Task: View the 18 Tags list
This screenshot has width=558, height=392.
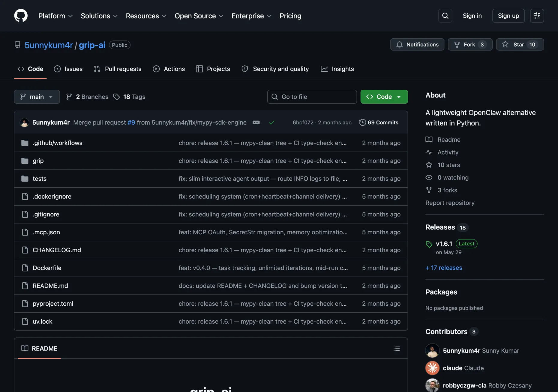Action: click(129, 97)
